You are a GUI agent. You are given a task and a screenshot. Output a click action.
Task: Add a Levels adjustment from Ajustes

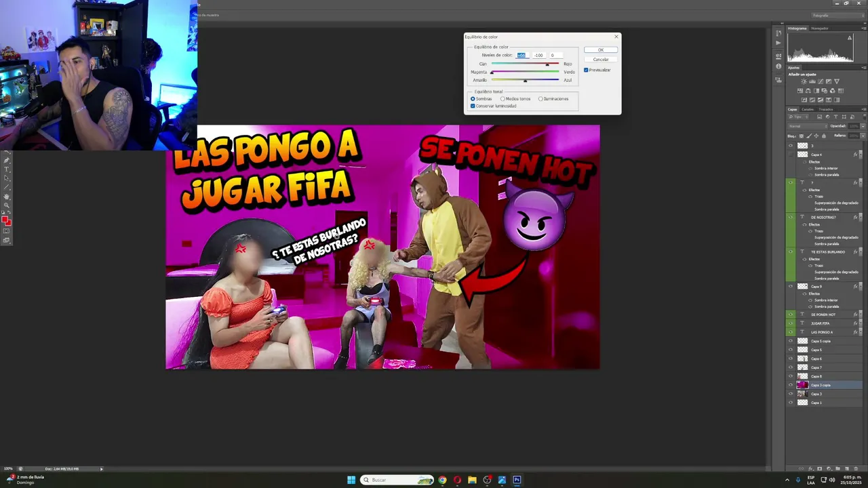pyautogui.click(x=812, y=81)
